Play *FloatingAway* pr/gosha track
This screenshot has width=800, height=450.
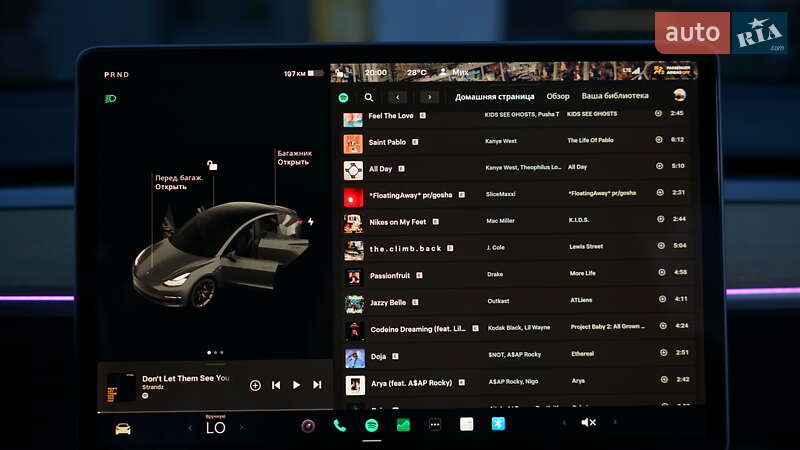coord(515,195)
